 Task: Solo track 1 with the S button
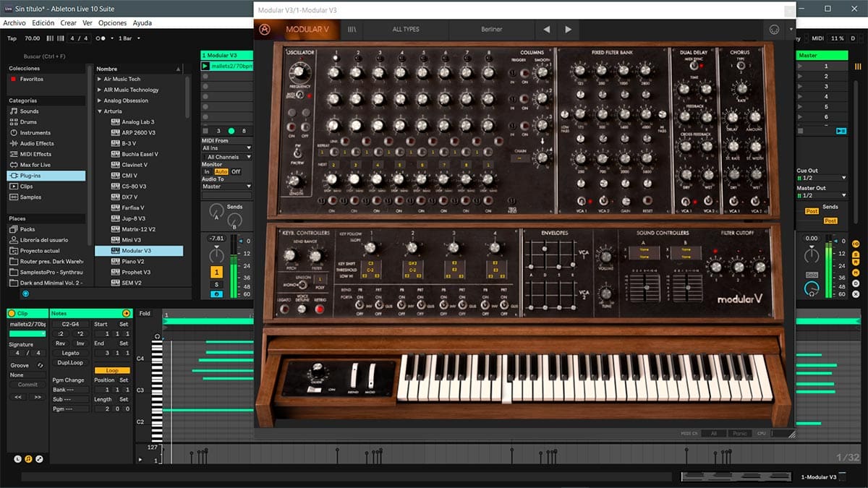216,284
